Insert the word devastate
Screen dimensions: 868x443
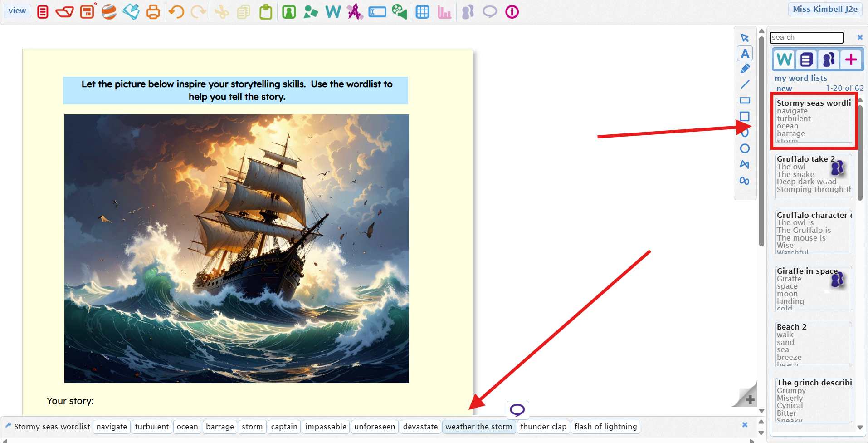[x=420, y=427]
